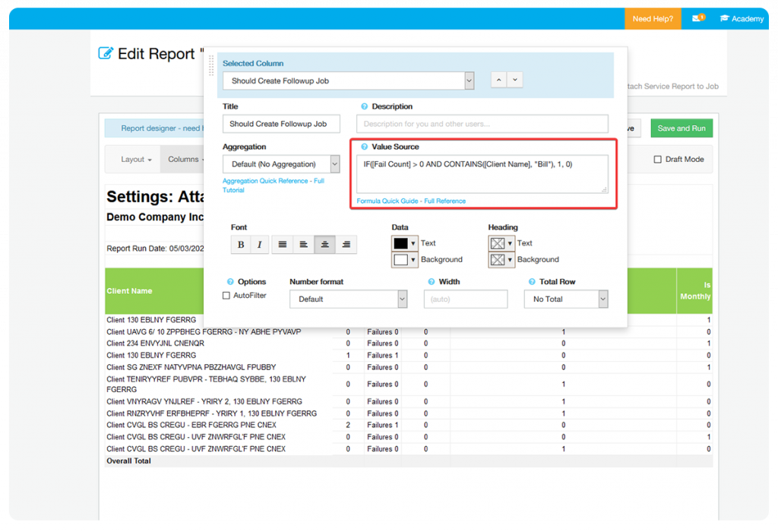Open the Layout menu

[x=136, y=160]
